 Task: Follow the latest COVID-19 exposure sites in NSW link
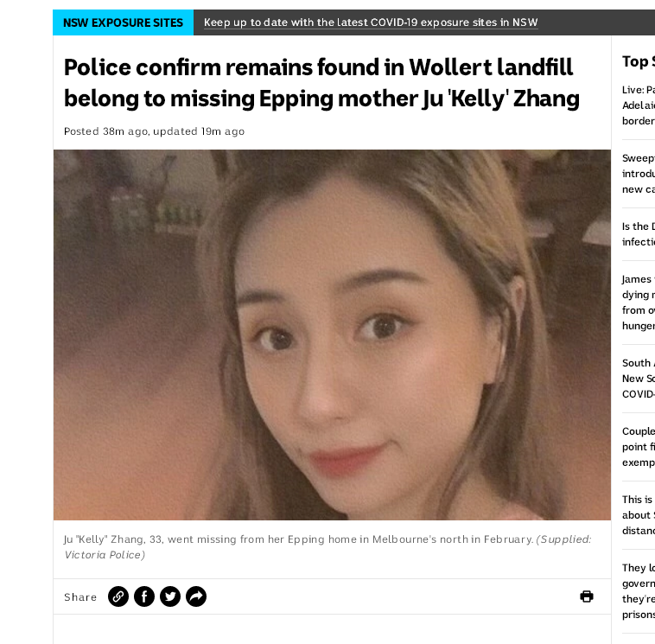(x=371, y=22)
